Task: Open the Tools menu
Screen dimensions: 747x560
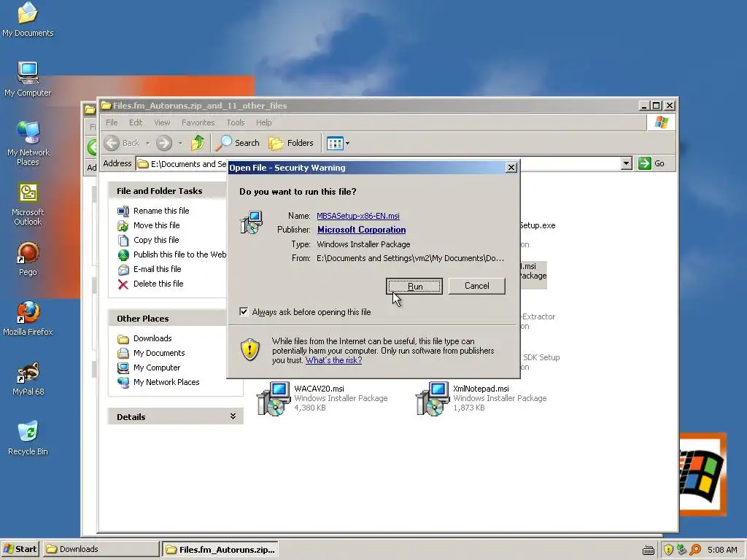Action: (236, 122)
